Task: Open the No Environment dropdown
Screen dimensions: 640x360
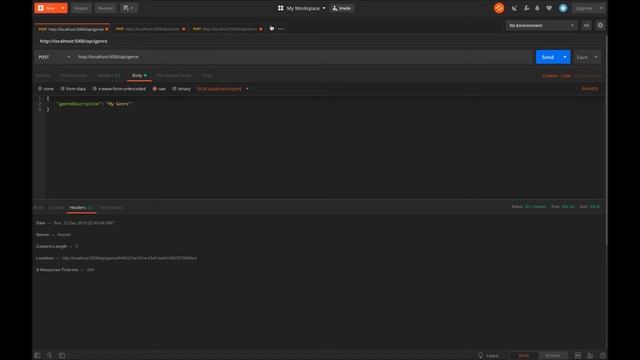Action: pos(541,25)
